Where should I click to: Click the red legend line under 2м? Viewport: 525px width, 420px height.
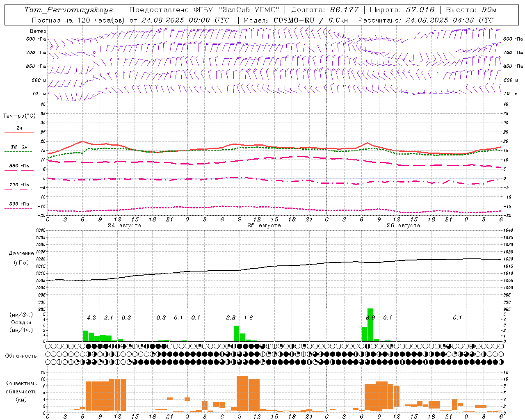19,132
